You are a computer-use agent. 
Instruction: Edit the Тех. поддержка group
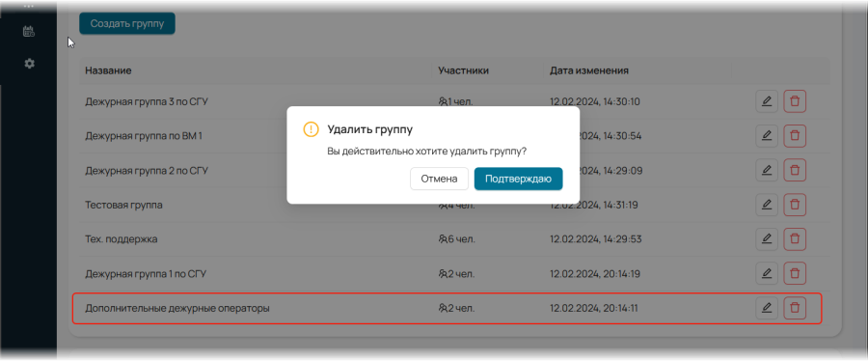(x=767, y=239)
